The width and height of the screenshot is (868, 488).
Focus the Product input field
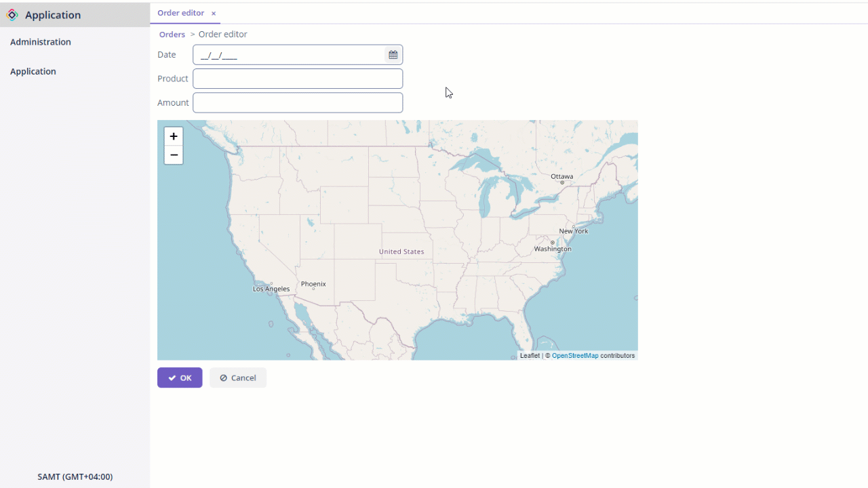click(x=298, y=79)
